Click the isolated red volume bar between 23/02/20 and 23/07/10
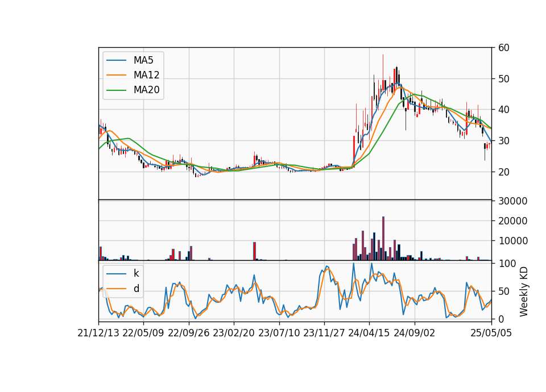This screenshot has width=546, height=392. [x=255, y=251]
